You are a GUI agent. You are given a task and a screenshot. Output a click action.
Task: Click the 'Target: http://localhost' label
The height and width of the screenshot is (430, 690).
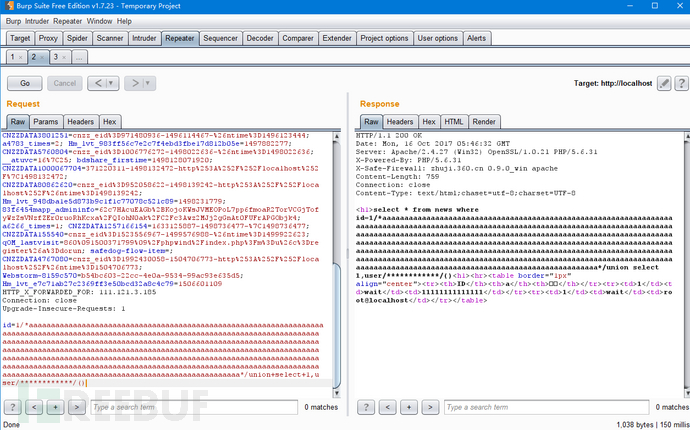pos(613,83)
